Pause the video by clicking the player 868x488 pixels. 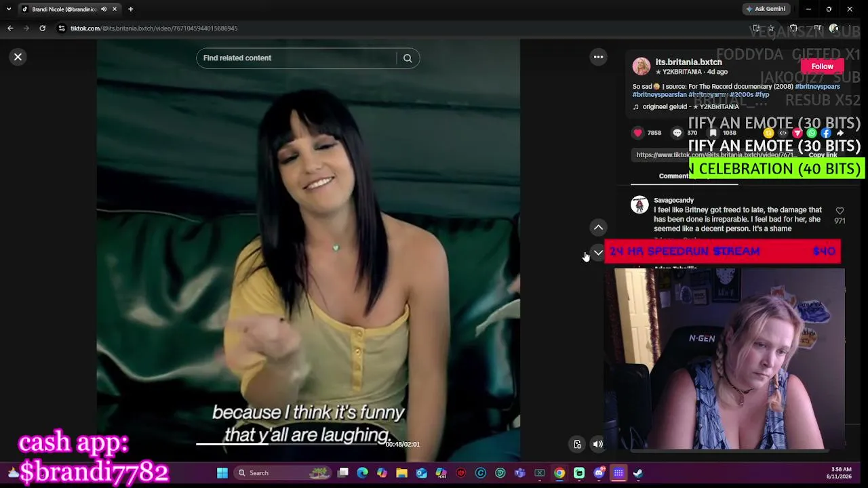(x=309, y=251)
